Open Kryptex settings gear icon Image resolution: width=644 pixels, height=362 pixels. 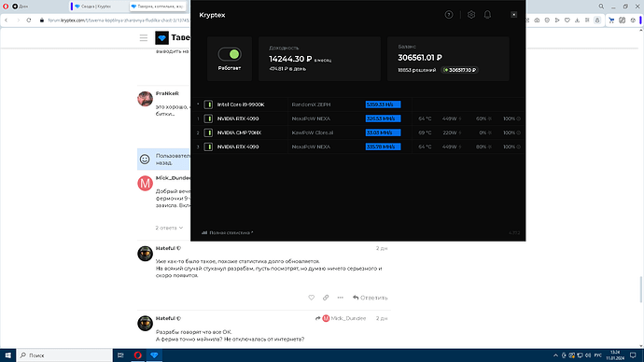(471, 15)
